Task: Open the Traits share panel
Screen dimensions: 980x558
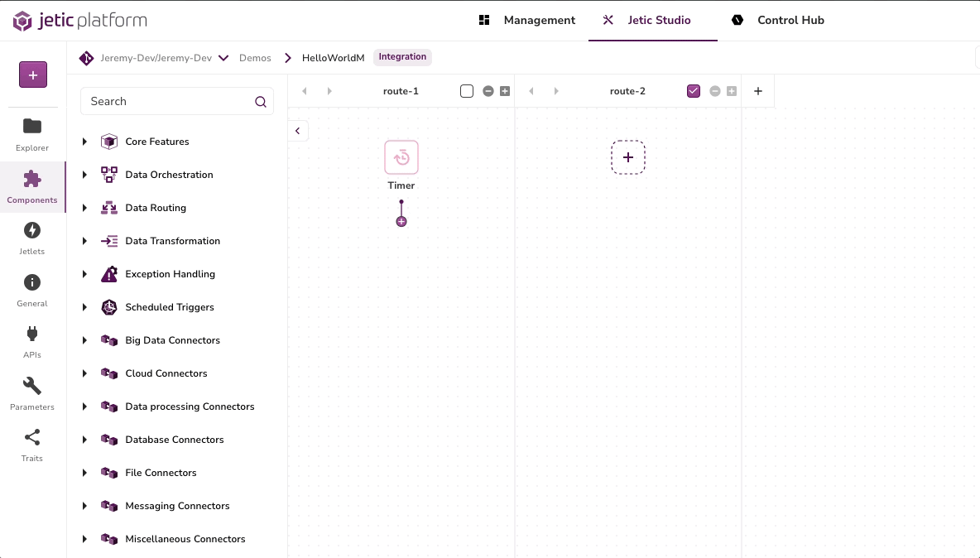Action: click(x=32, y=445)
